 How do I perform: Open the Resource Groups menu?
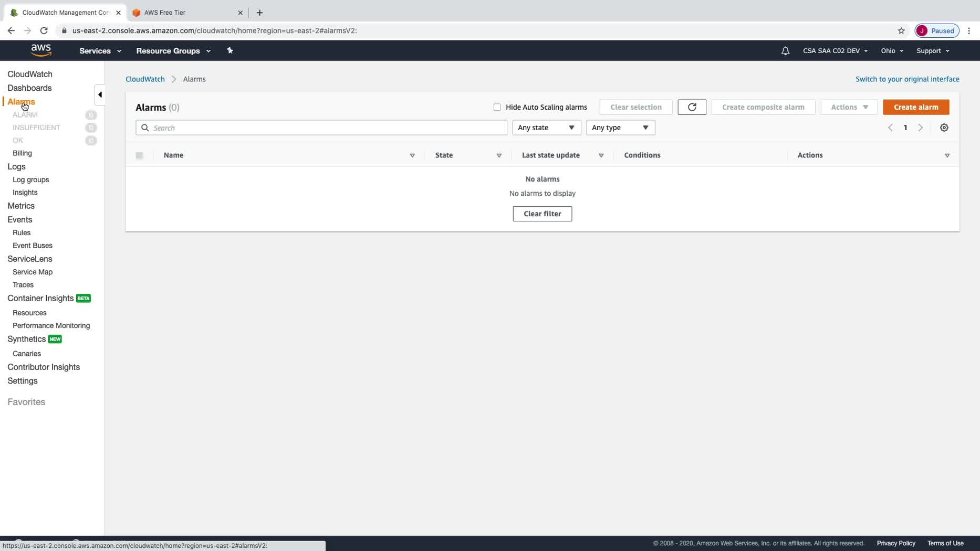click(173, 51)
